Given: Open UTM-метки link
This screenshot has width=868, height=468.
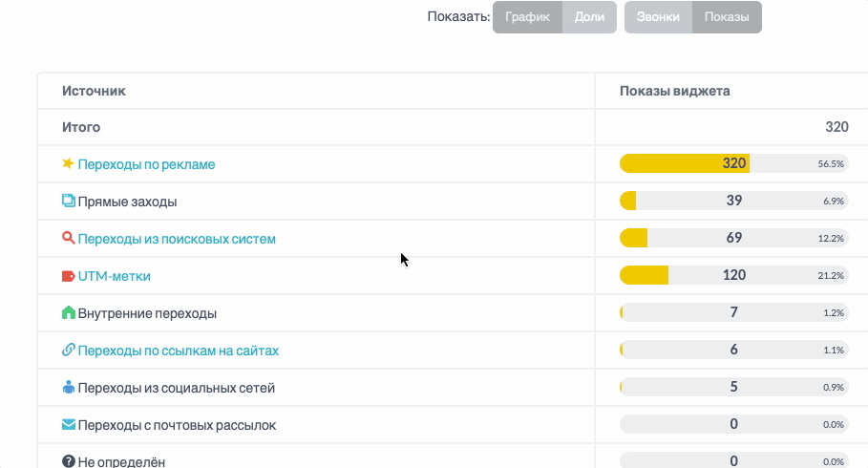Looking at the screenshot, I should click(114, 276).
